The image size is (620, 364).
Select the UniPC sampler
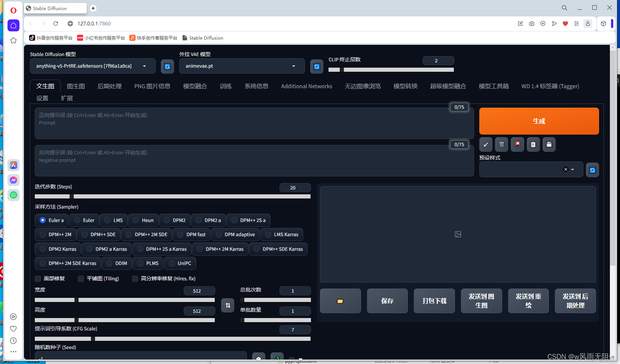[x=180, y=263]
